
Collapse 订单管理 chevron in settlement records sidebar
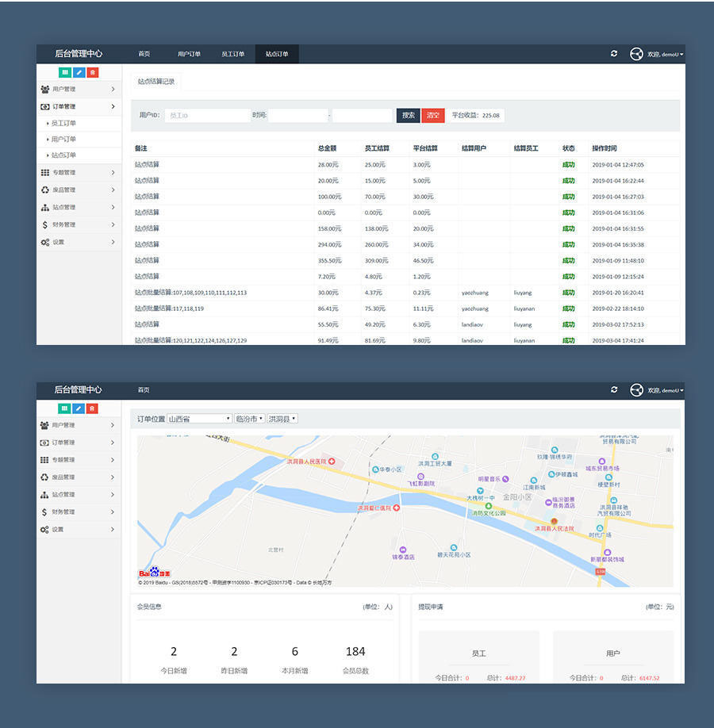113,107
